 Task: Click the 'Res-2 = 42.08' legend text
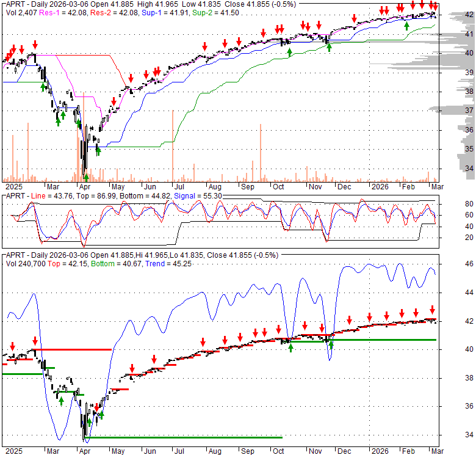coord(114,13)
